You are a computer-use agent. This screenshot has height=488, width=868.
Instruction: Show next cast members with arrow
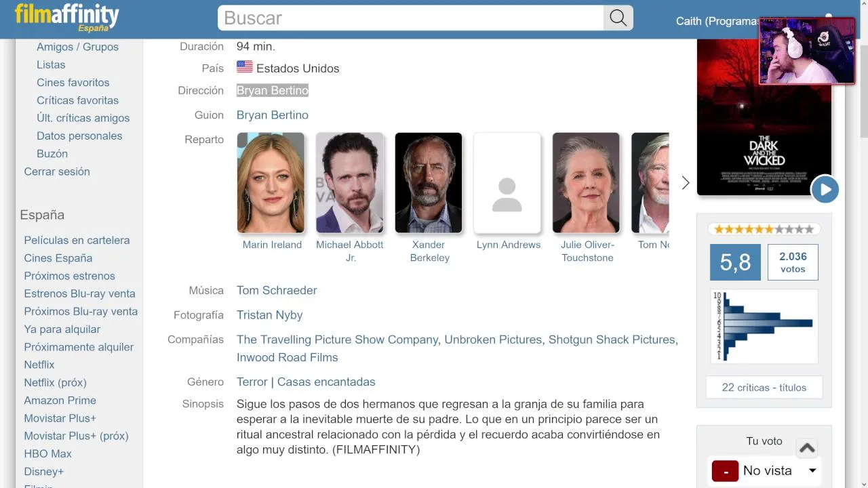[x=686, y=183]
